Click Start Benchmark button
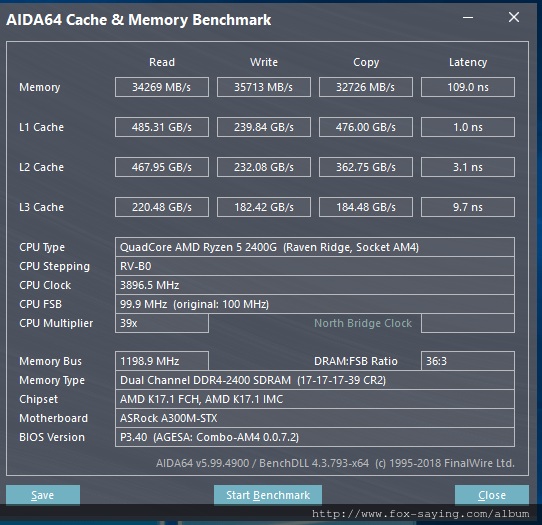 pyautogui.click(x=268, y=495)
